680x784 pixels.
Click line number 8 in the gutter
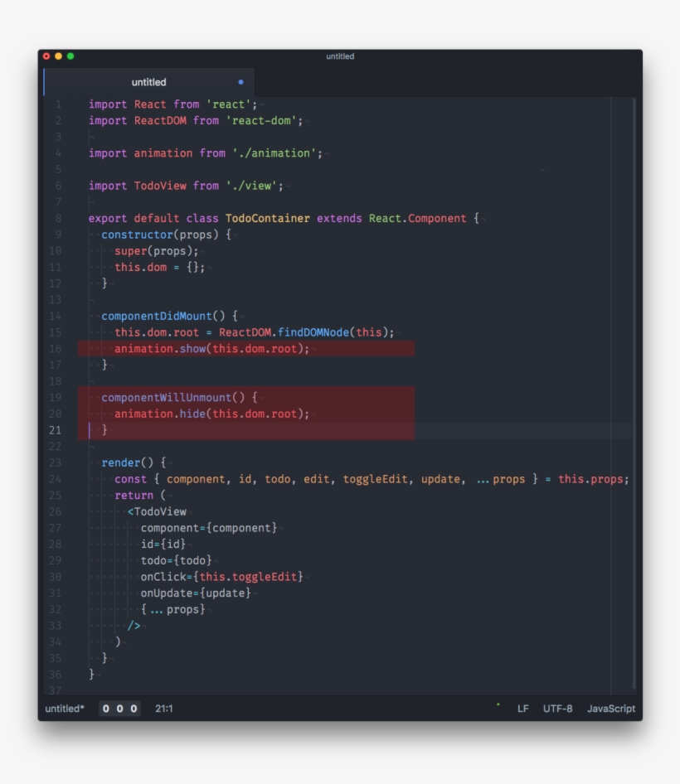pyautogui.click(x=58, y=218)
